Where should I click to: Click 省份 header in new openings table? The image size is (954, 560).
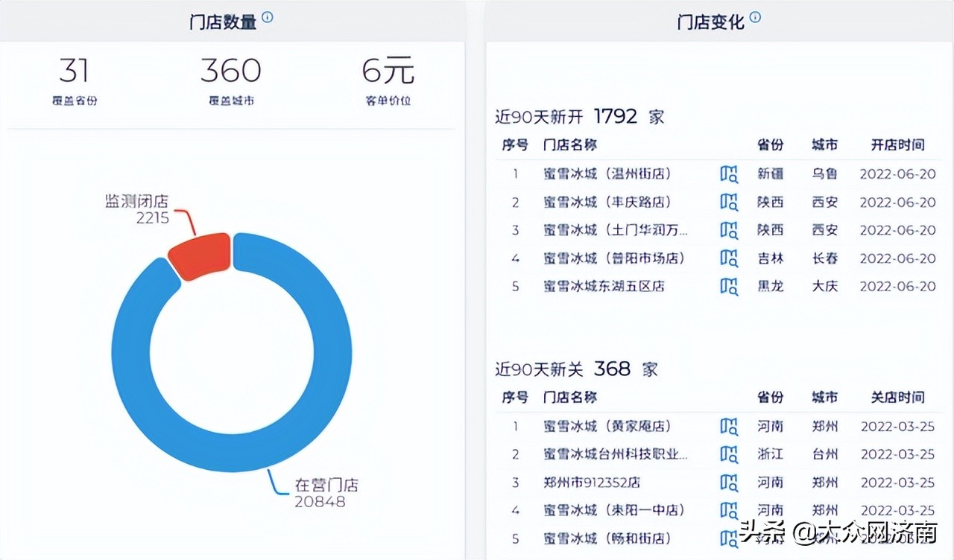(x=771, y=145)
